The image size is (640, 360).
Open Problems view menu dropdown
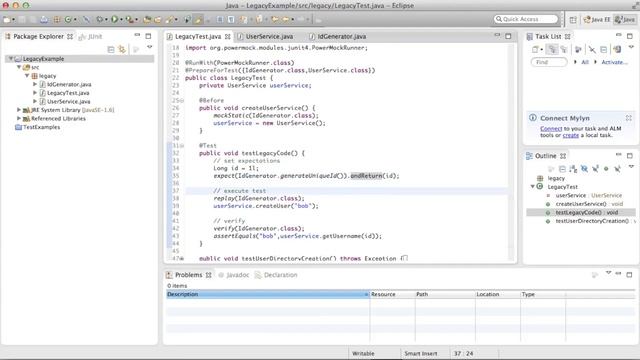608,273
